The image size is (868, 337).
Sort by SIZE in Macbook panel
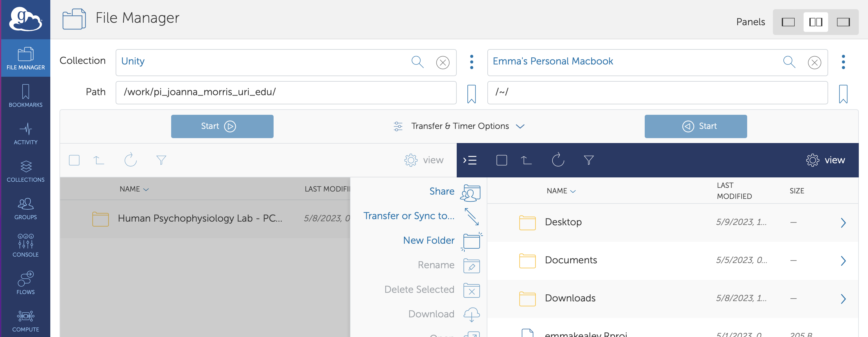797,191
